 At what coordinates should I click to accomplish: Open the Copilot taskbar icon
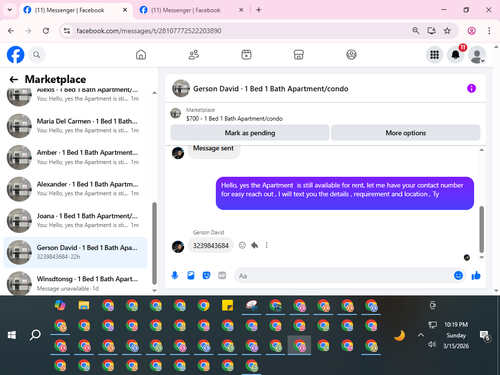point(60,305)
